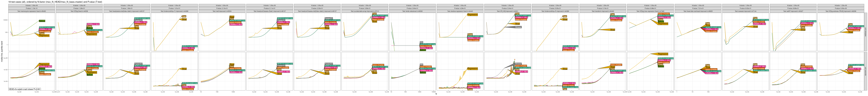
Task: Select the memrecycle regression test panel header
Action: click(32, 11)
